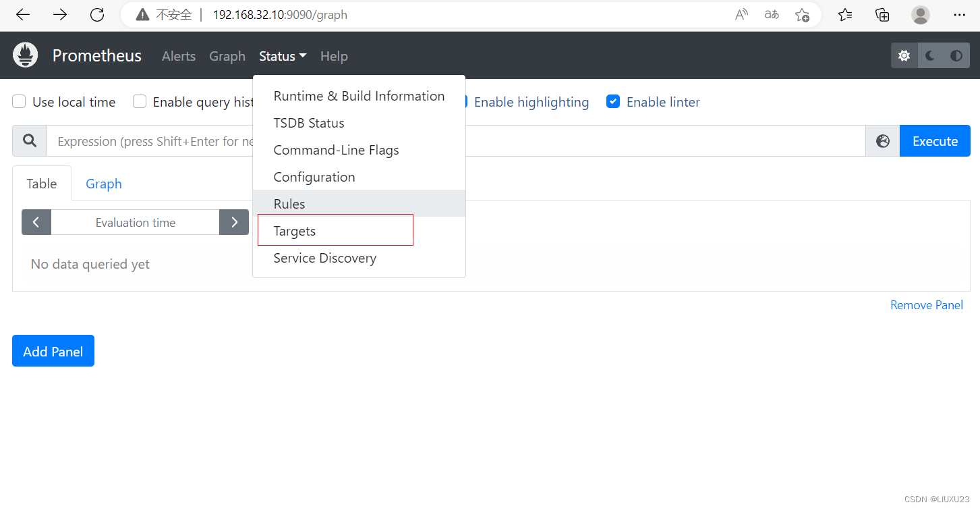
Task: Open Service Discovery page
Action: pyautogui.click(x=359, y=258)
